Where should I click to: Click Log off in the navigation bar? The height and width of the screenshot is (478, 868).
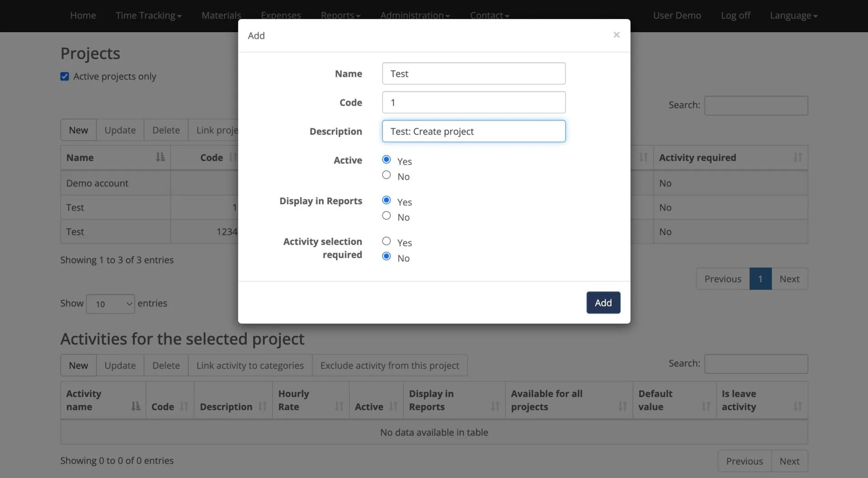(735, 15)
